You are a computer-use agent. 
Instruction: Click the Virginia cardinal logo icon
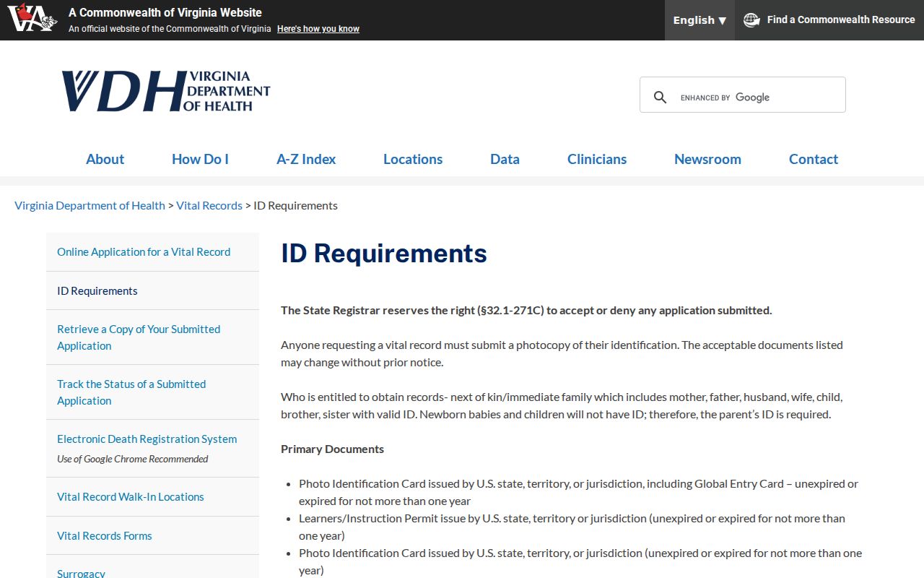pos(32,17)
